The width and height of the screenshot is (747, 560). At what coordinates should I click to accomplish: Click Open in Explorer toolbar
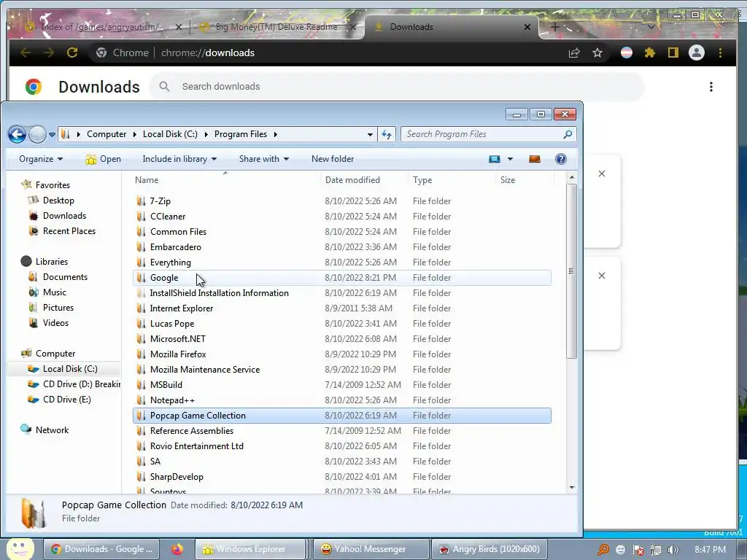click(104, 159)
